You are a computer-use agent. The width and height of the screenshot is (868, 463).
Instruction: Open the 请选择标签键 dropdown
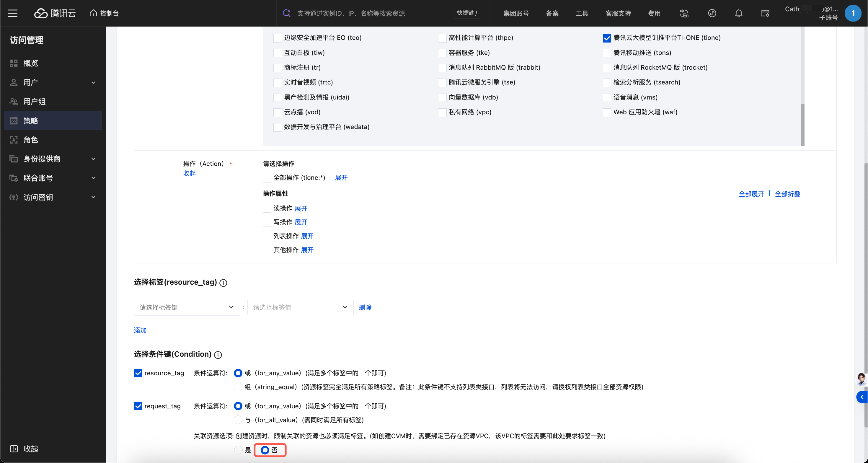click(x=187, y=308)
